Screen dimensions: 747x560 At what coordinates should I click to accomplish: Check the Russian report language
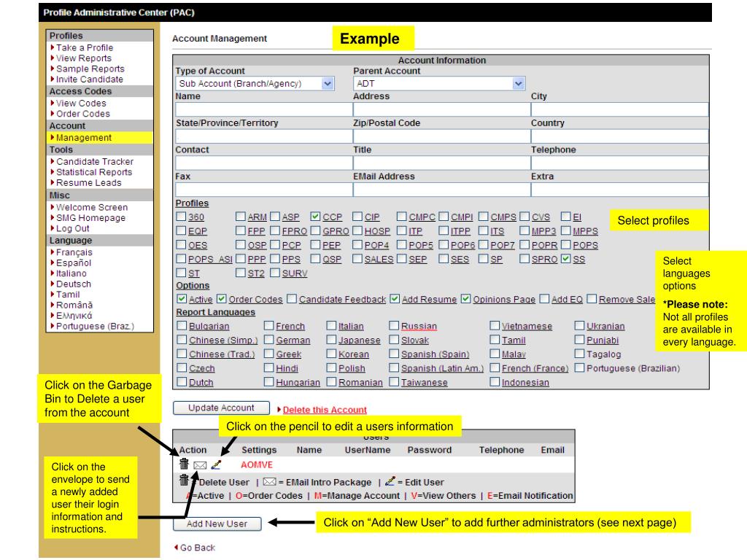393,325
